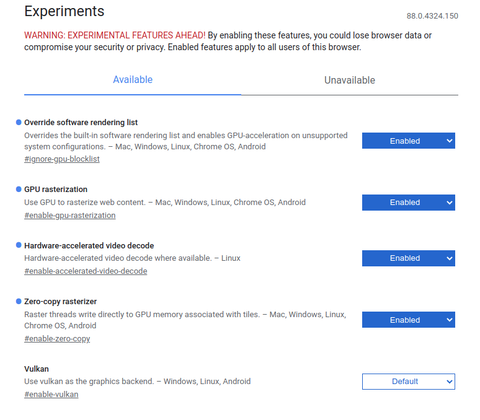The width and height of the screenshot is (480, 420).
Task: Click blue dot beside Hardware-accelerated video decode
Action: click(x=19, y=245)
